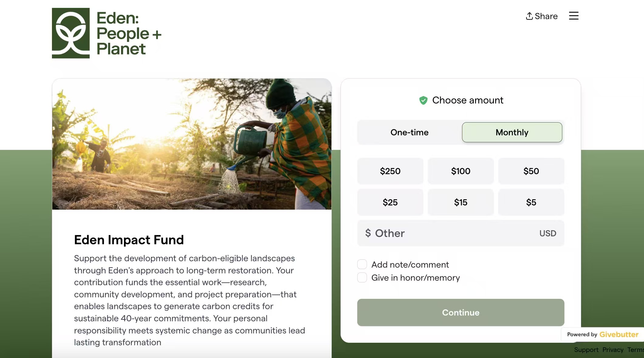Viewport: 644px width, 358px height.
Task: Pick the $100 donation amount
Action: (461, 171)
